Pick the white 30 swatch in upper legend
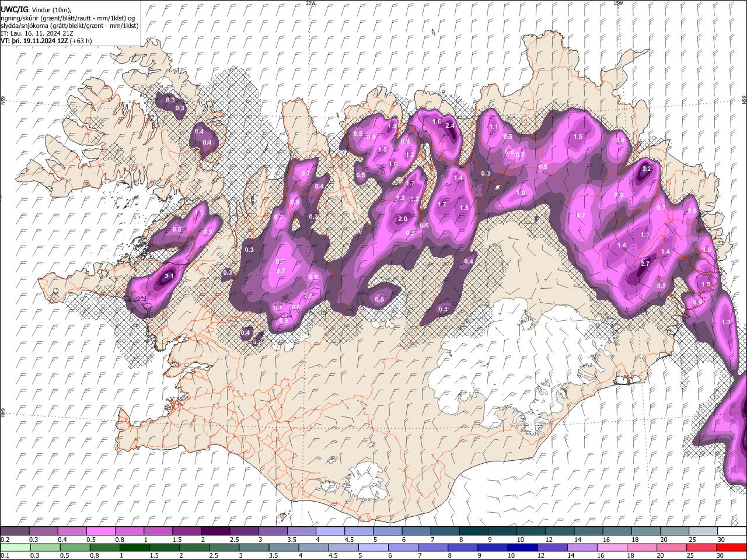Viewport: 747px width, 560px height. coord(732,531)
